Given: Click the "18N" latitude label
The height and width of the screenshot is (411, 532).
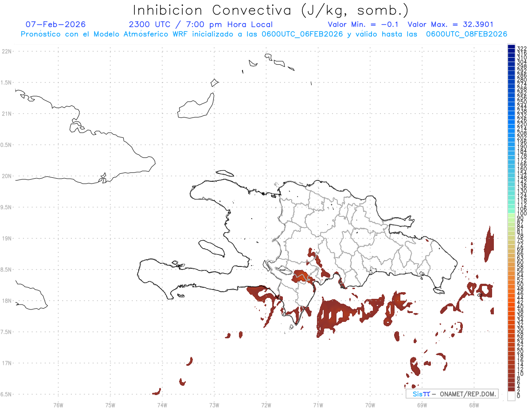Looking at the screenshot, I should (x=7, y=301).
